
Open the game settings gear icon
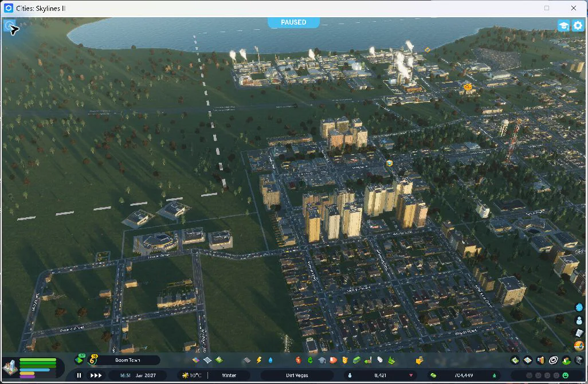tap(578, 25)
